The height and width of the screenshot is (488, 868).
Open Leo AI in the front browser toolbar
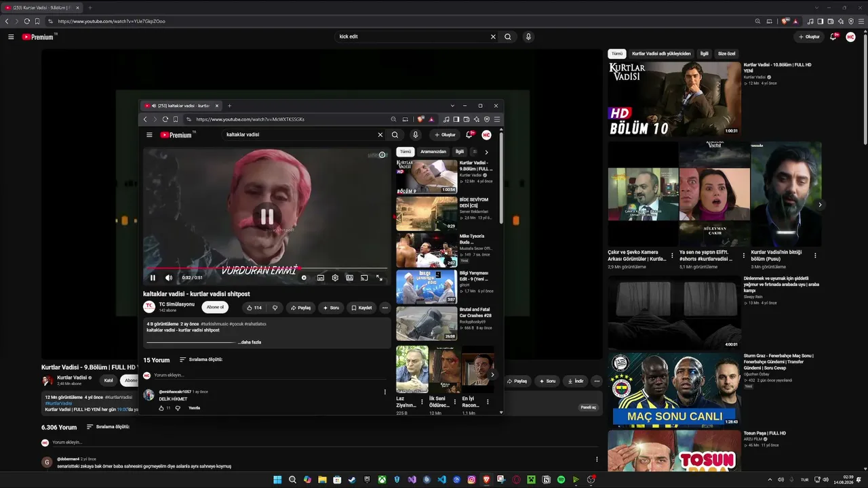pos(477,119)
